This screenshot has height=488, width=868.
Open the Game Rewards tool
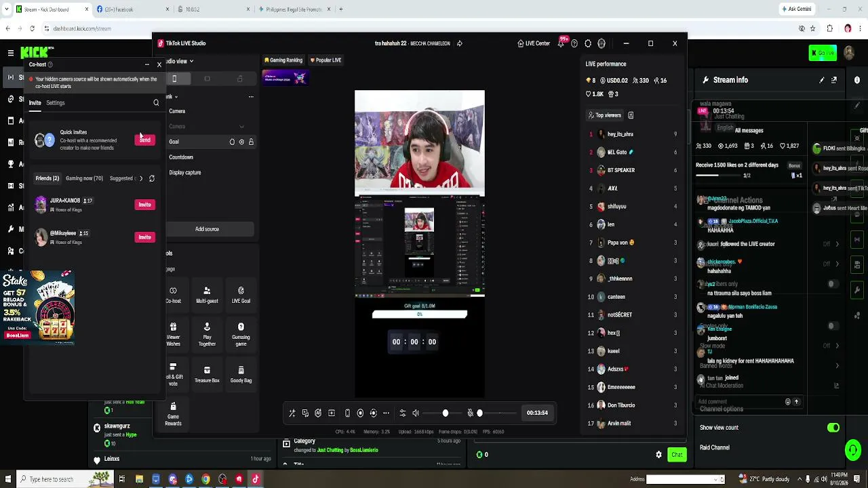(x=173, y=414)
